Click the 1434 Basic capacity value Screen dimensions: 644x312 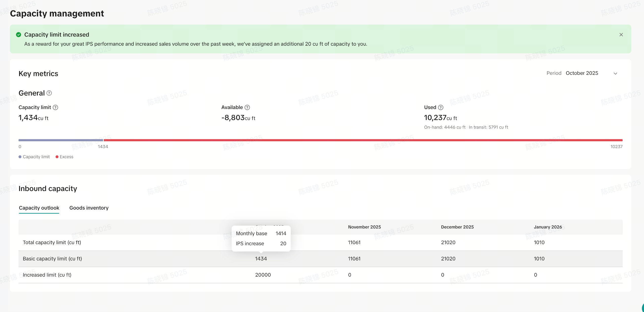[x=261, y=259]
